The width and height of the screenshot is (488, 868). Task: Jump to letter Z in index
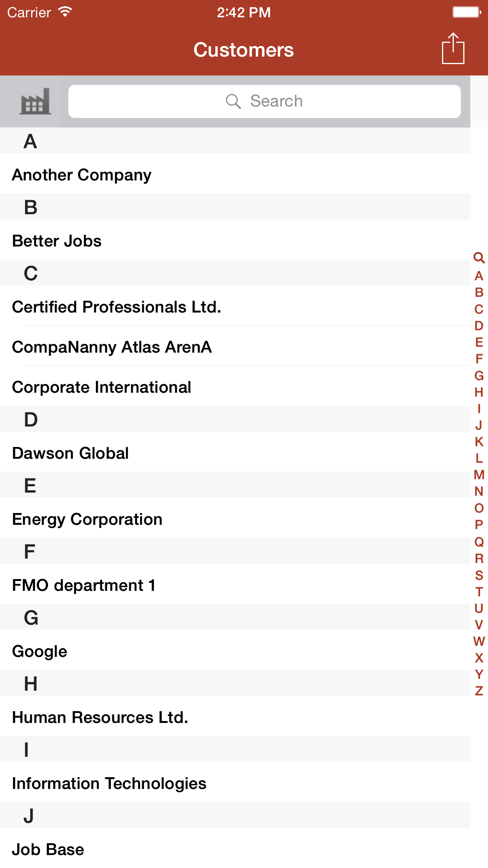479,691
